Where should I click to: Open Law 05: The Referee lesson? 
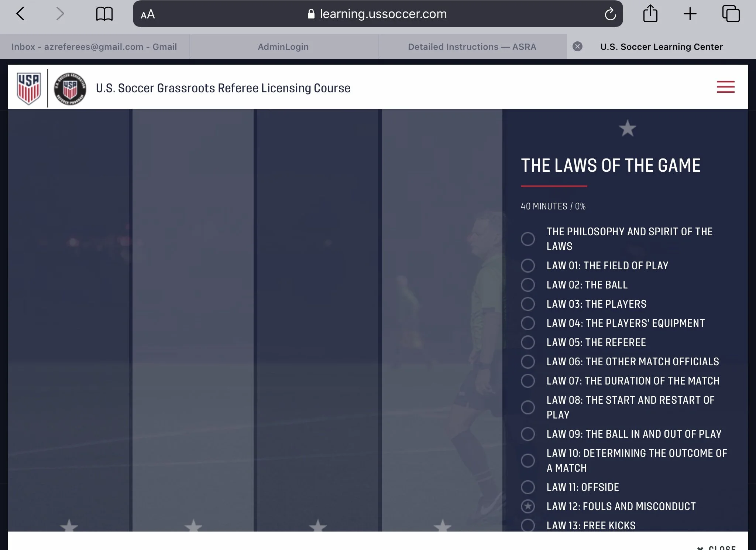[596, 342]
